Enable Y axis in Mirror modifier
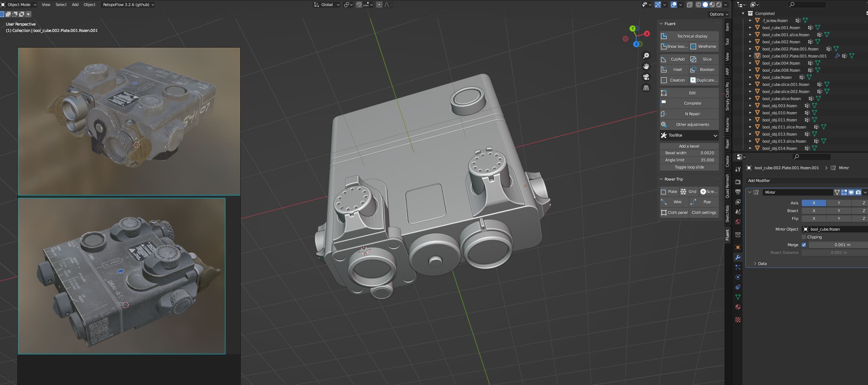This screenshot has width=868, height=385. pyautogui.click(x=839, y=203)
